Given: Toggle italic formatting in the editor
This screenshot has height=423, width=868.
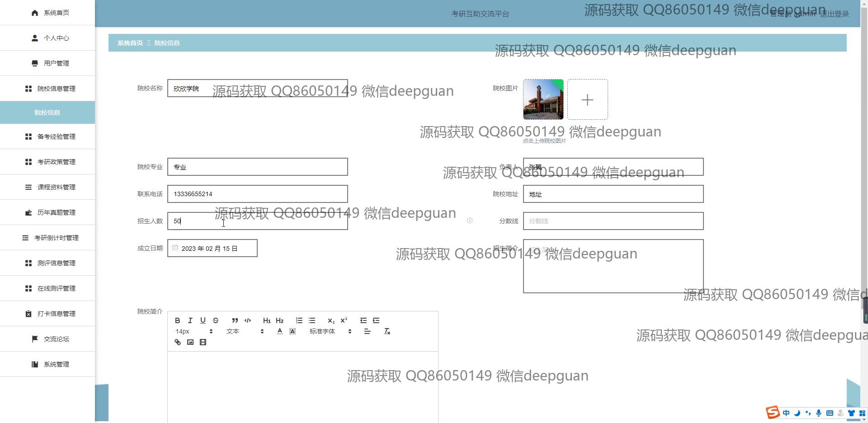Looking at the screenshot, I should [x=190, y=320].
